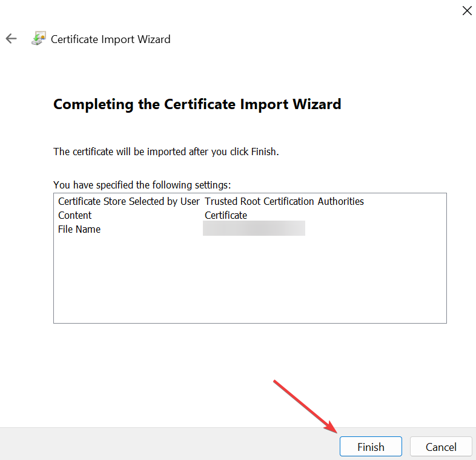Click the red arrow annotation pointing to Finish
The height and width of the screenshot is (460, 476).
305,406
